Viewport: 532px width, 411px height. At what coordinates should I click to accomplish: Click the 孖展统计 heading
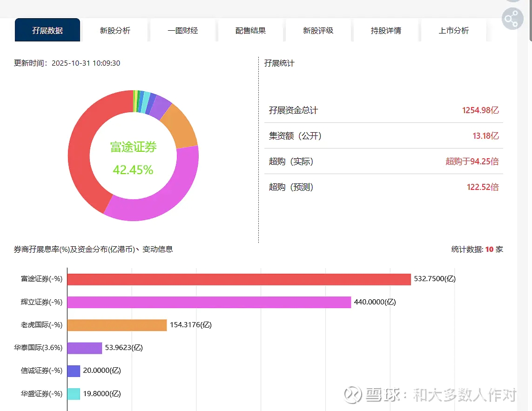tap(279, 63)
